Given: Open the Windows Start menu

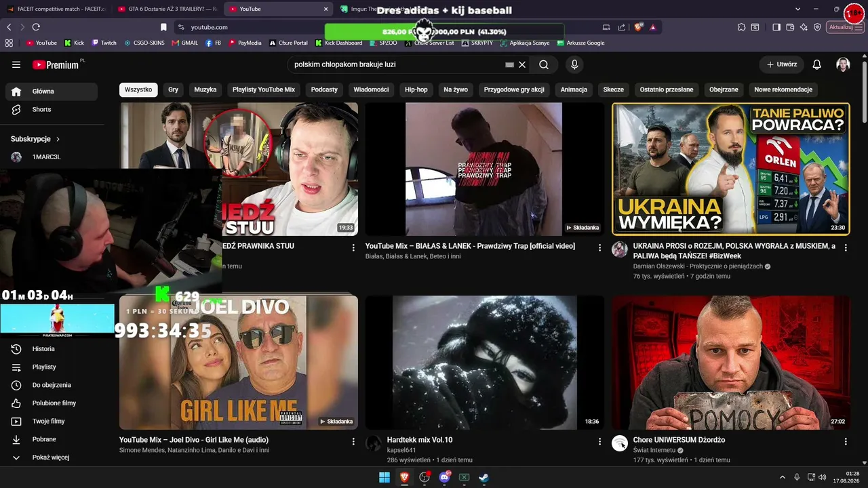Looking at the screenshot, I should 384,477.
